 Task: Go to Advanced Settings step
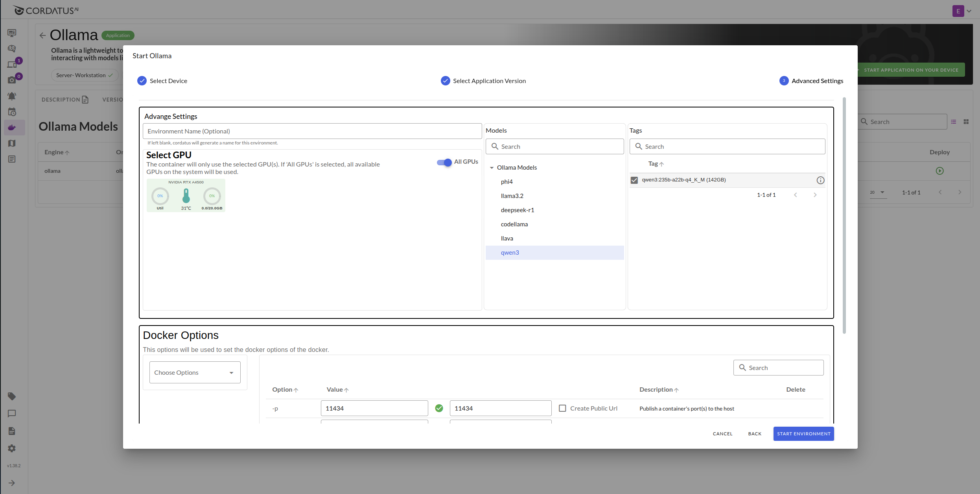(811, 81)
